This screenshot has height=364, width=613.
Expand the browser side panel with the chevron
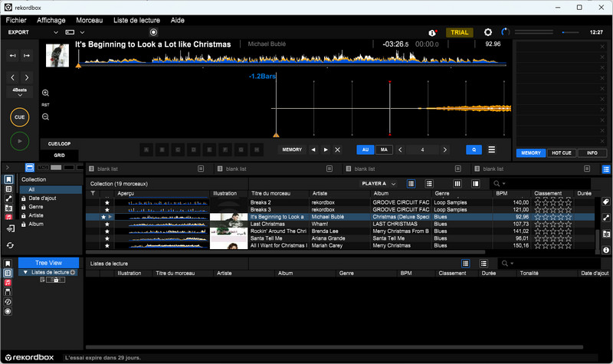8,168
